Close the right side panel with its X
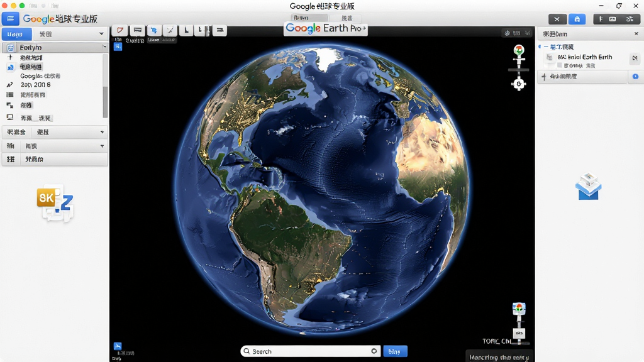The width and height of the screenshot is (644, 362). (636, 34)
